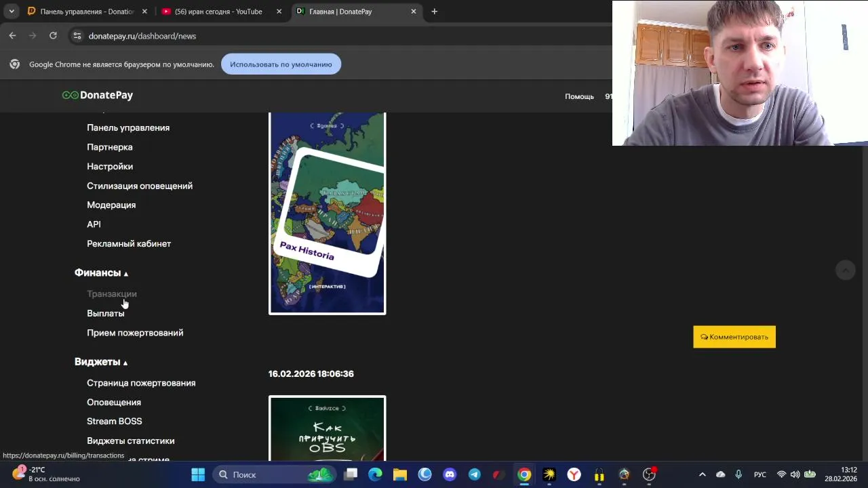Open clock and date 13:12 28.02.2026
Screen dimensions: 868x488
[x=841, y=474]
